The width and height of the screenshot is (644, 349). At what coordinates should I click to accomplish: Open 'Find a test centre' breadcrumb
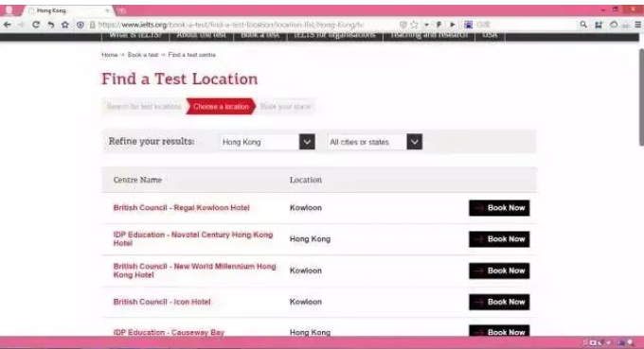click(x=192, y=55)
